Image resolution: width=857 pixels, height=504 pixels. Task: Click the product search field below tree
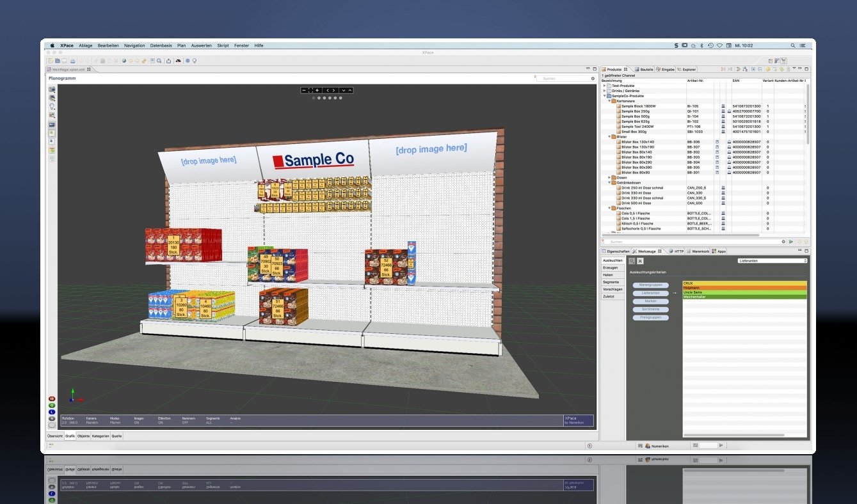(693, 242)
